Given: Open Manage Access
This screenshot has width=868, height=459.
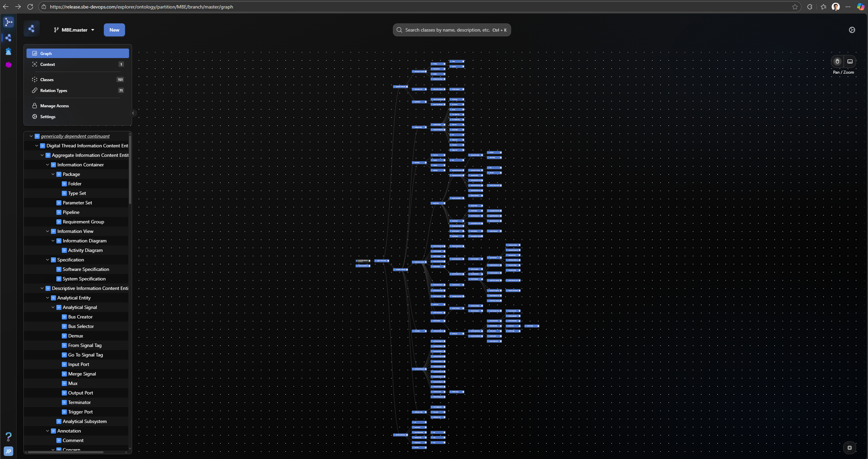Looking at the screenshot, I should 54,106.
